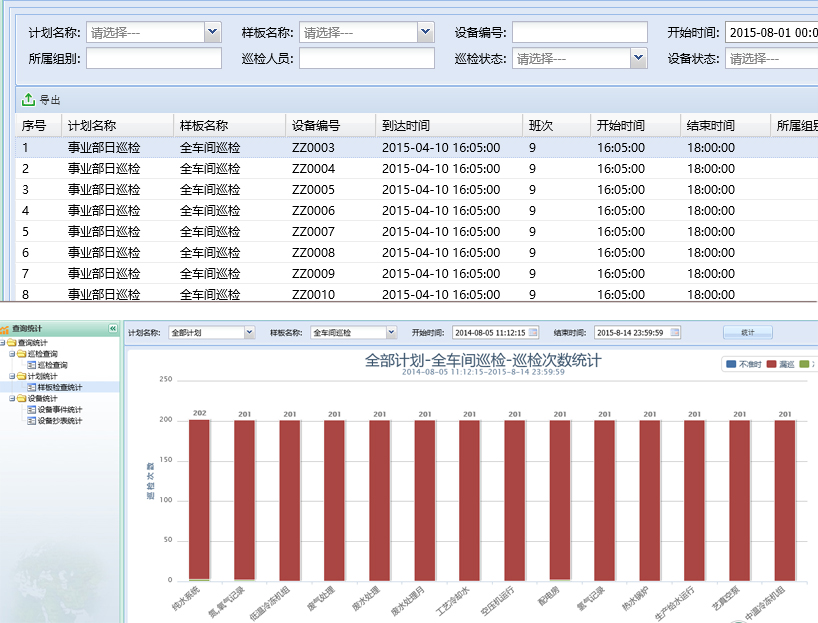Select the ZZ0004 device cell

(x=313, y=169)
